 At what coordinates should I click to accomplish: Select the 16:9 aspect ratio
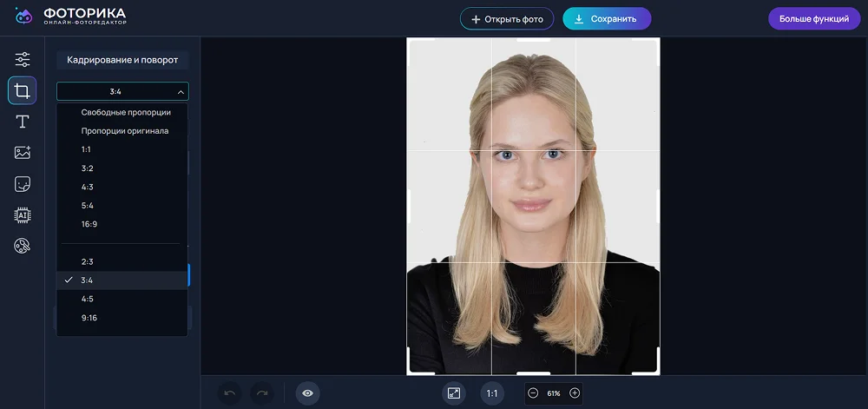pyautogui.click(x=91, y=224)
